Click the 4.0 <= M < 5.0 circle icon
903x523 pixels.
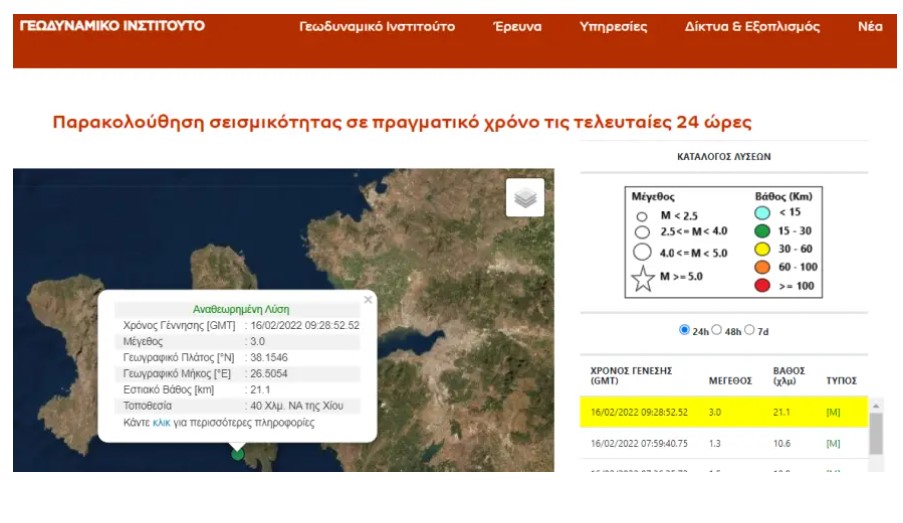pyautogui.click(x=642, y=252)
